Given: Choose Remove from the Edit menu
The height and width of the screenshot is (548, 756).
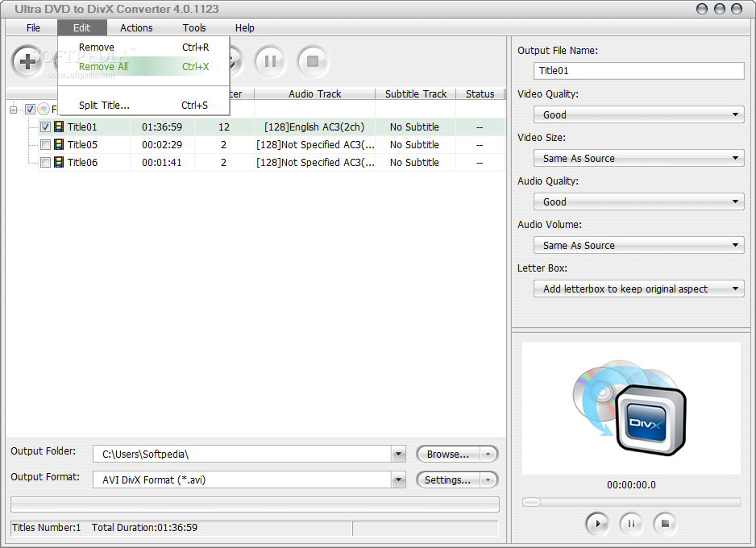Looking at the screenshot, I should click(143, 48).
